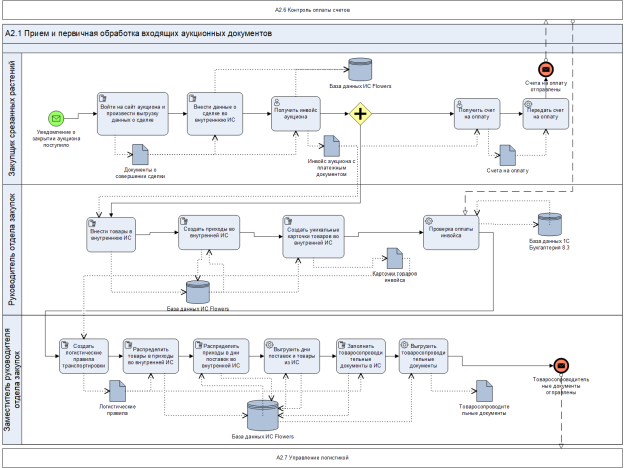Click the 'Карточки товаров инвойса' document icon
Viewport: 624px width, 468px height.
394,258
